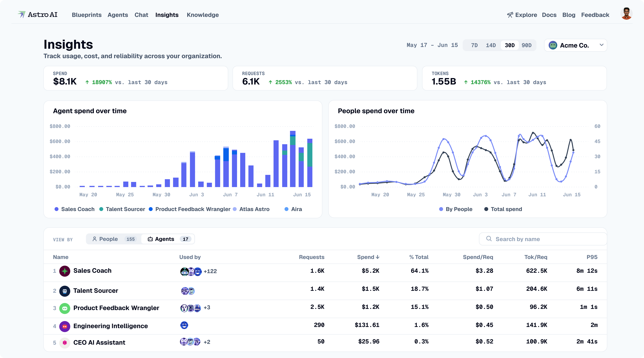The width and height of the screenshot is (644, 358).
Task: Click Product Feedback Wrangler user avatars
Action: point(190,308)
